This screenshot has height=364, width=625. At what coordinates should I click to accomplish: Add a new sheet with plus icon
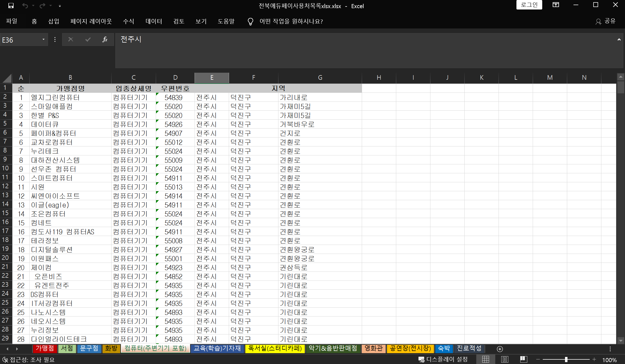point(500,349)
